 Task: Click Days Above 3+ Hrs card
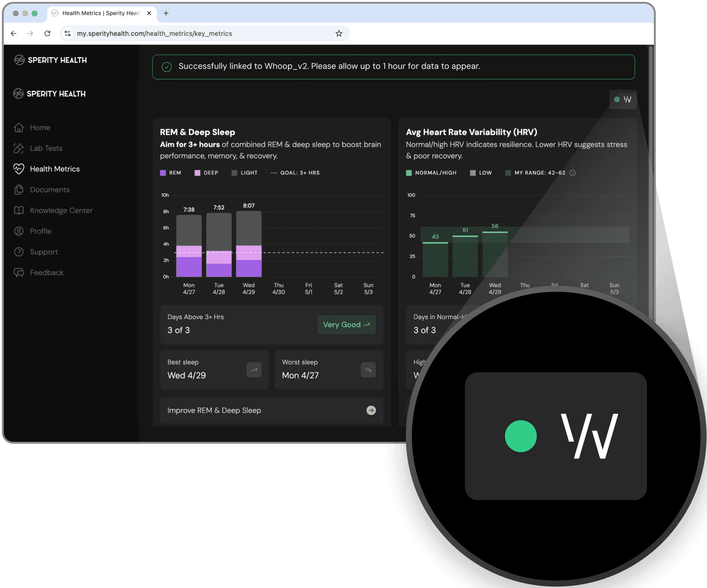click(272, 325)
